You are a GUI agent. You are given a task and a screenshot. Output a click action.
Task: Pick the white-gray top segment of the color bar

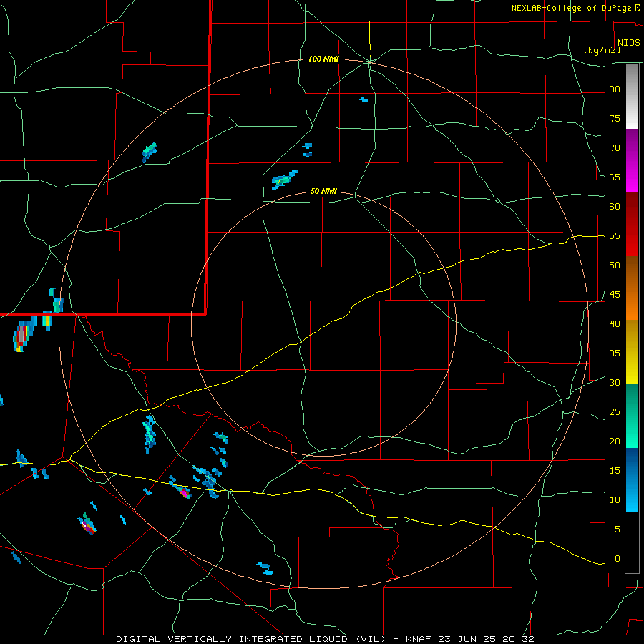[632, 97]
